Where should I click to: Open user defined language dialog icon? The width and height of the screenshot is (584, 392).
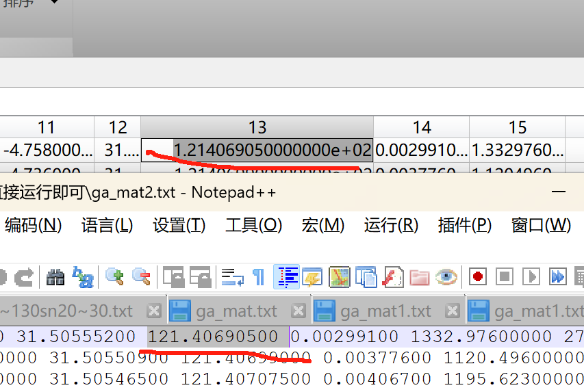coord(312,277)
